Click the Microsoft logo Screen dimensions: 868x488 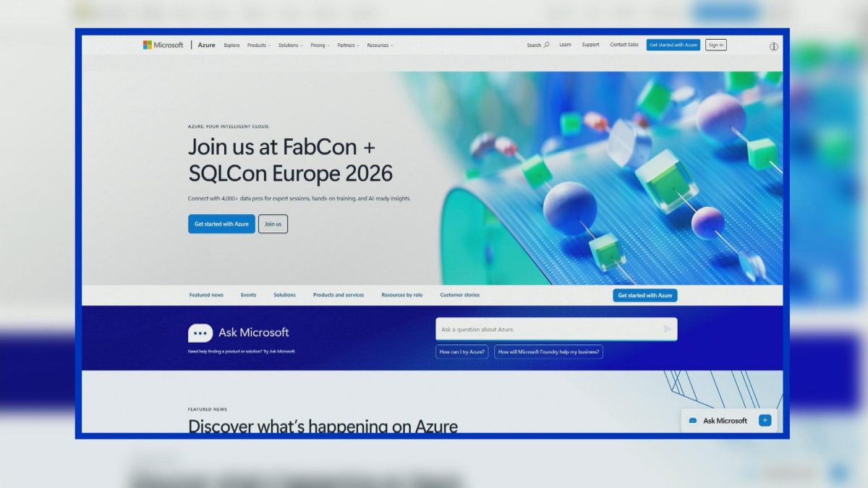coord(163,45)
